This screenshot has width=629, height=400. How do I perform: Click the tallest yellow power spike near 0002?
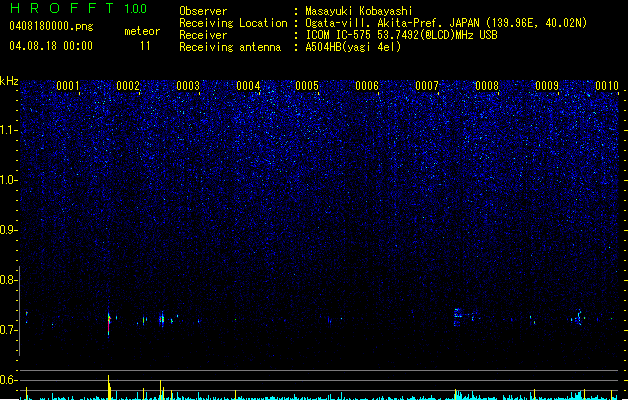[109, 388]
